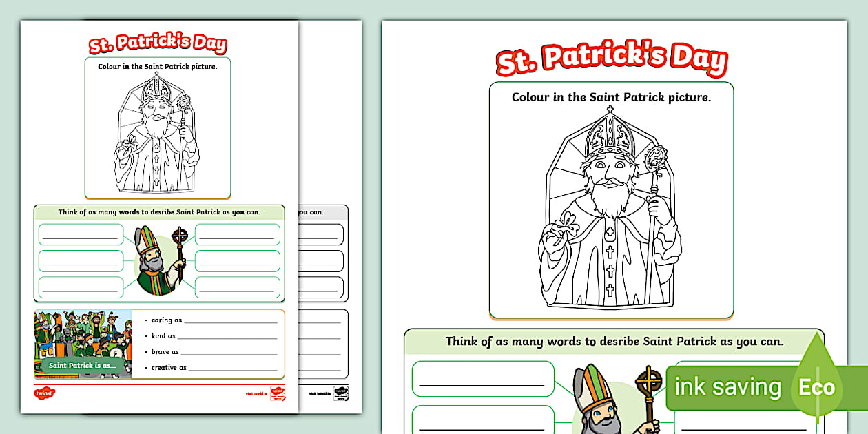Click Saint Patrick's bishop mitre in the colouring picture
Image resolution: width=868 pixels, height=434 pixels.
pyautogui.click(x=608, y=133)
